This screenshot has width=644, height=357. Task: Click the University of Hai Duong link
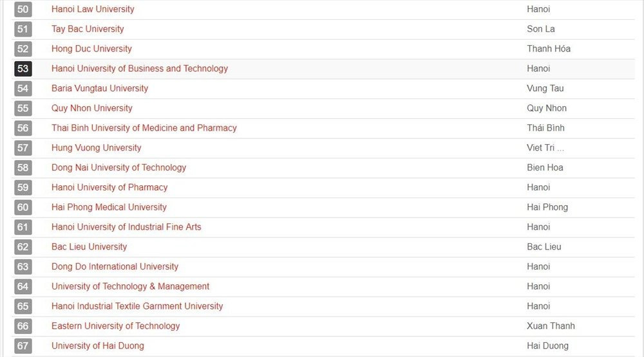click(98, 346)
